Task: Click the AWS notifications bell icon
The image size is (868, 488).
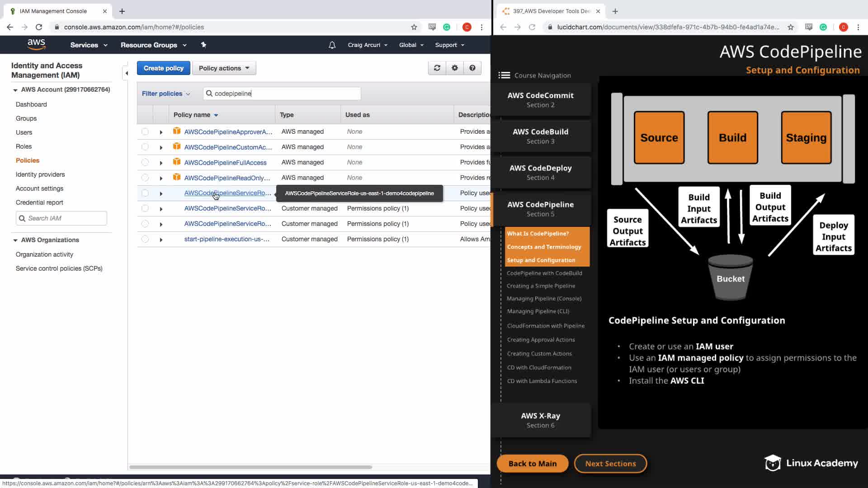Action: click(x=332, y=45)
